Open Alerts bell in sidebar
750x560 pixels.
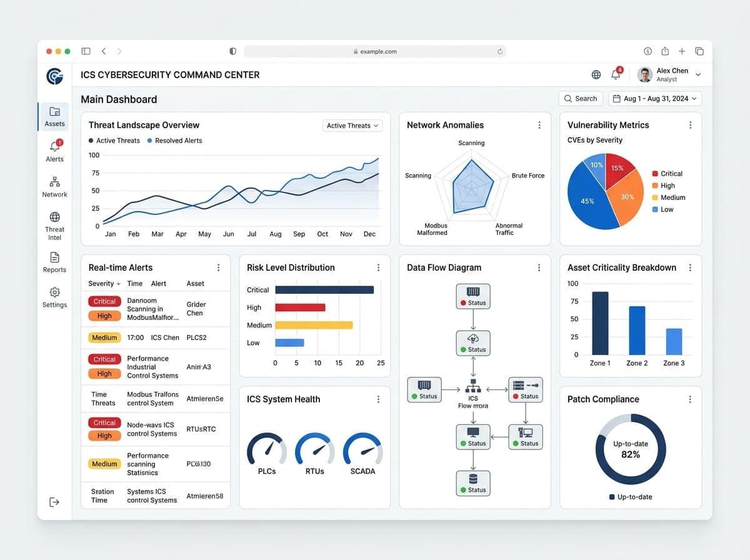coord(54,151)
